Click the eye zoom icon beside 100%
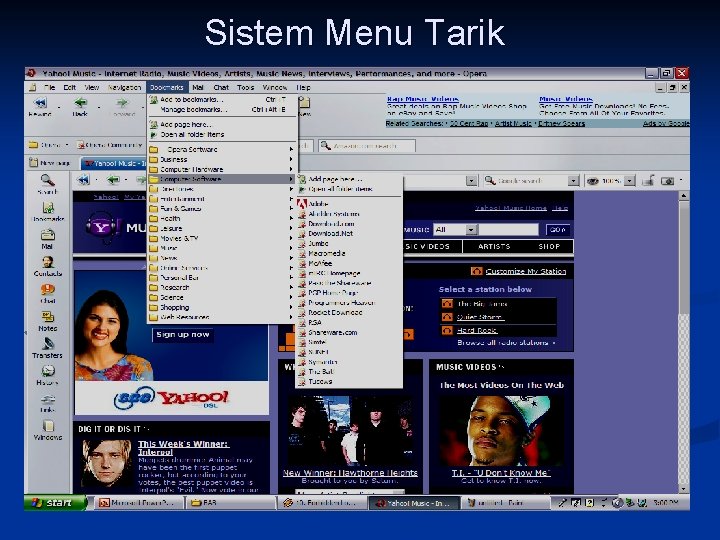Screen dimensions: 720x540 593,181
